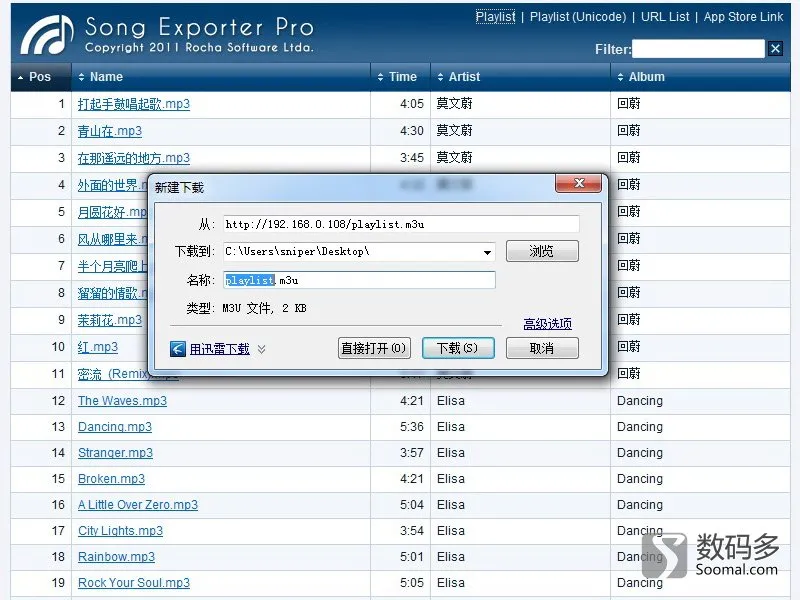This screenshot has width=800, height=600.
Task: Focus the Filter text field
Action: [x=698, y=48]
